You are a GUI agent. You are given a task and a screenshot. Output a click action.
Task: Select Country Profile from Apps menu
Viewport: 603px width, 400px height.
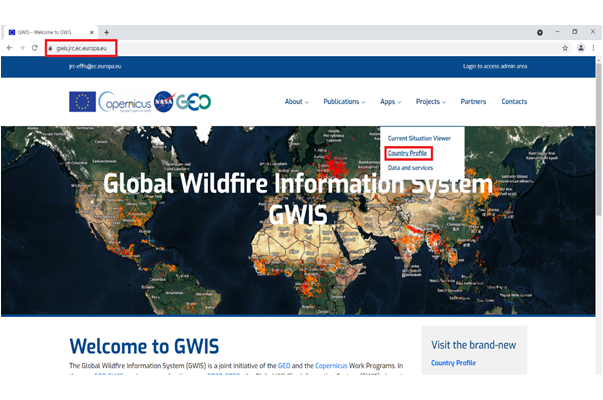pos(407,153)
